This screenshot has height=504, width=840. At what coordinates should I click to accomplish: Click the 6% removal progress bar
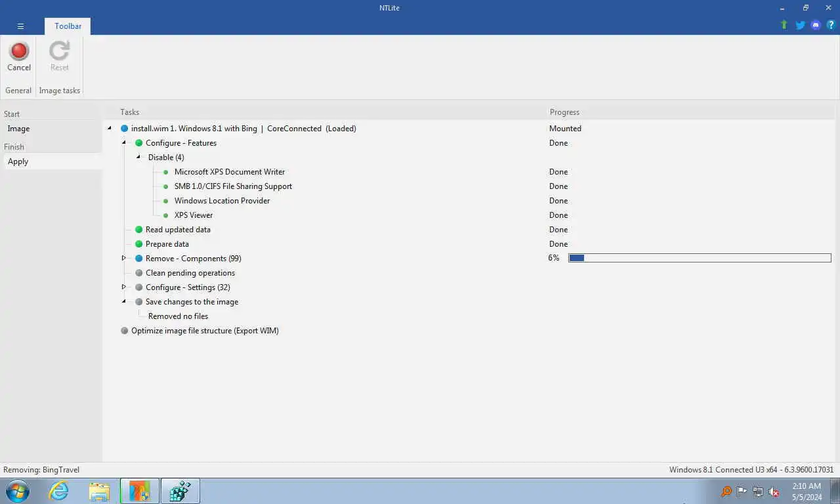[700, 259]
